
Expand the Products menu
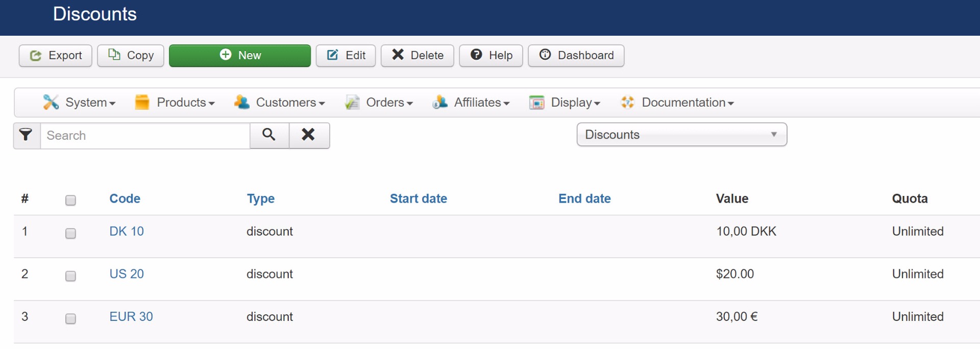pos(175,103)
